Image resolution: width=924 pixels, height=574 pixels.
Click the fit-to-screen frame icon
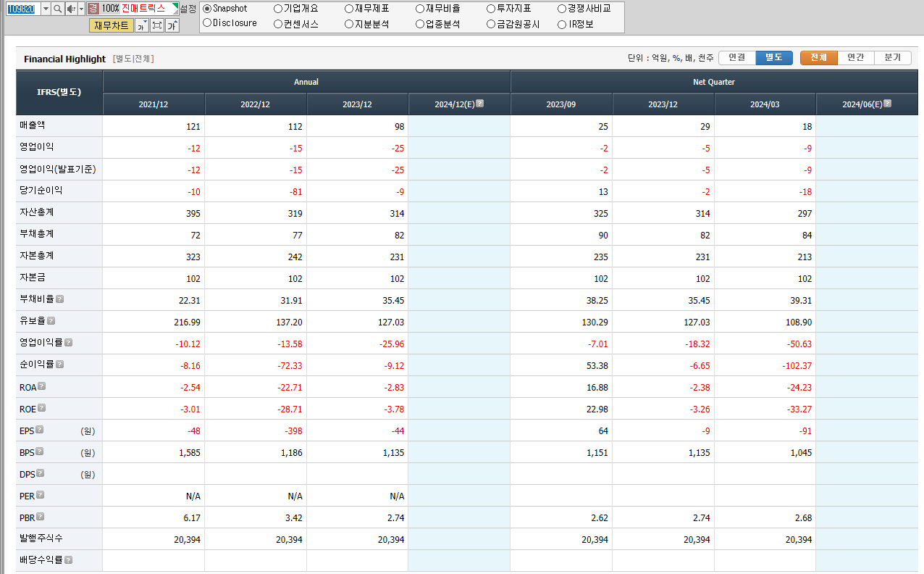(156, 25)
